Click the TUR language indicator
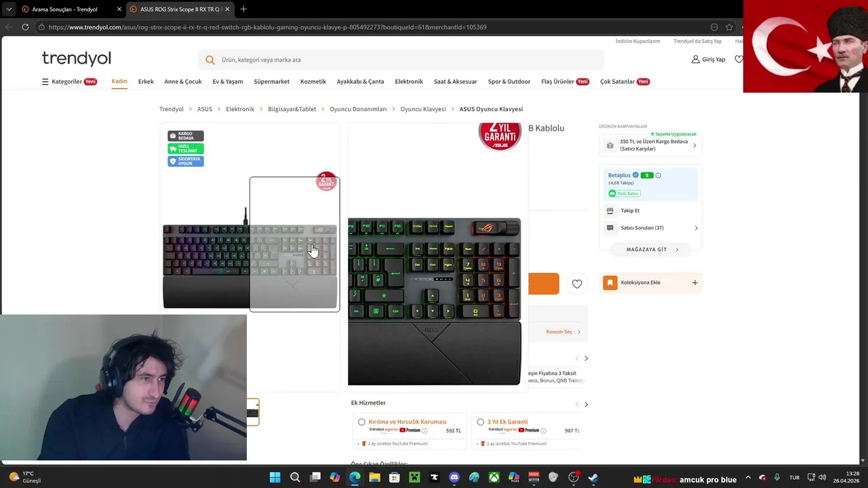This screenshot has height=488, width=868. pos(794,478)
